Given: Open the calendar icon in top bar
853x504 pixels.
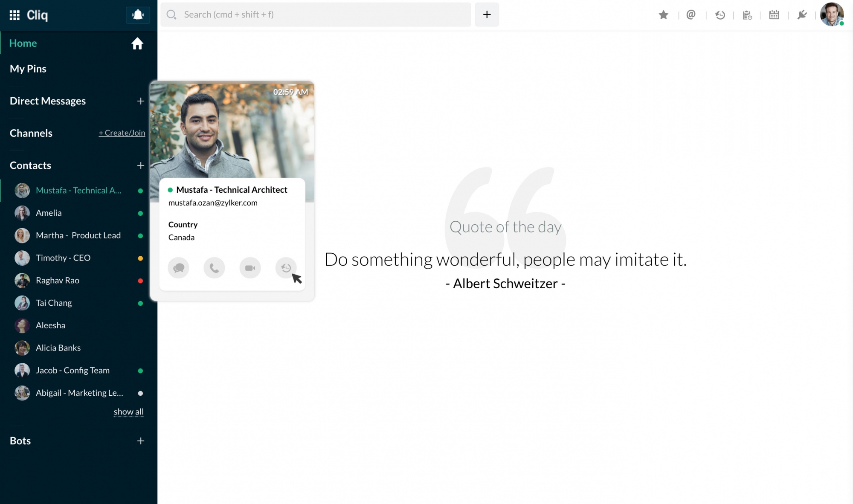Looking at the screenshot, I should click(x=774, y=15).
